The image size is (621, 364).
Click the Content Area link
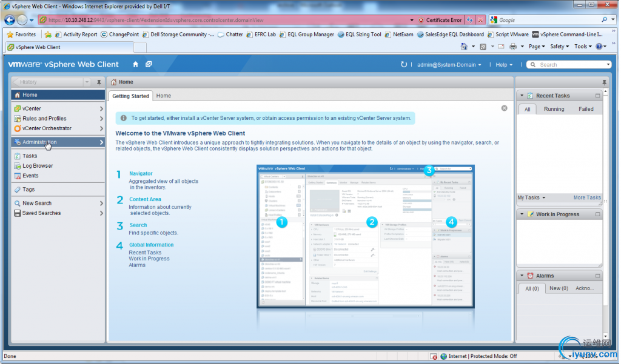pos(145,199)
